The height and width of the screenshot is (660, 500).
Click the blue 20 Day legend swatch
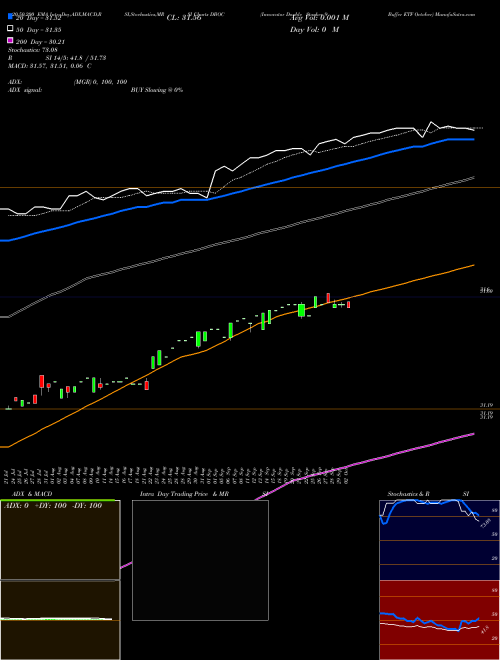(10, 17)
